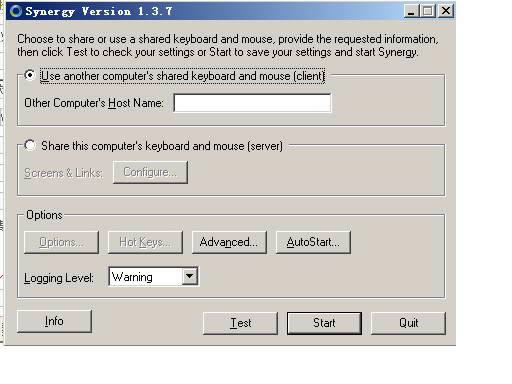Open the AutoStart... settings
The height and width of the screenshot is (384, 512).
pos(313,242)
